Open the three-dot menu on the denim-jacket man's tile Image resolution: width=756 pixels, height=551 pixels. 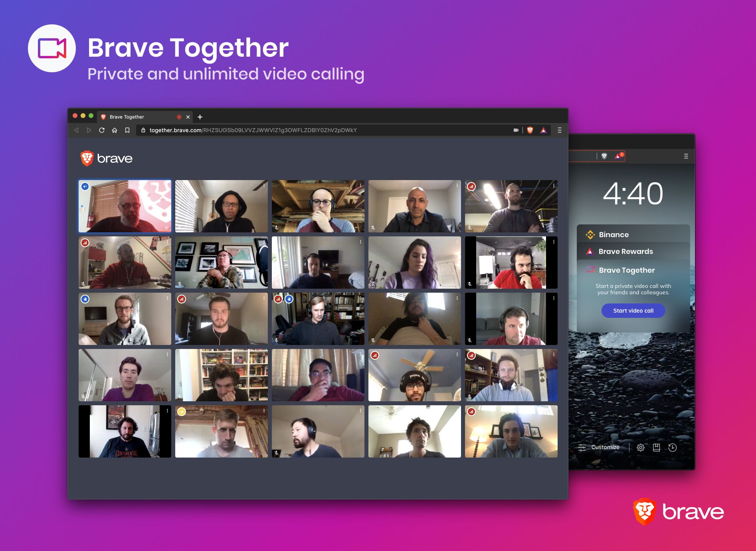tap(167, 298)
